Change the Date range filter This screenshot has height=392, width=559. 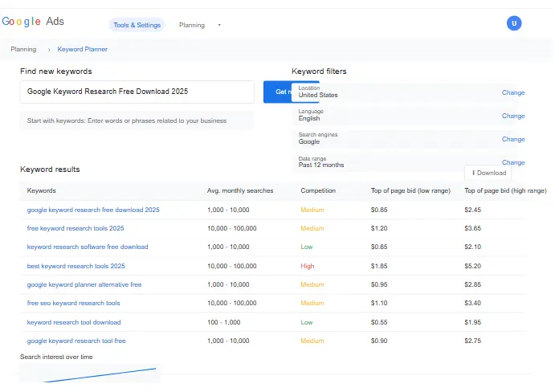click(x=513, y=162)
